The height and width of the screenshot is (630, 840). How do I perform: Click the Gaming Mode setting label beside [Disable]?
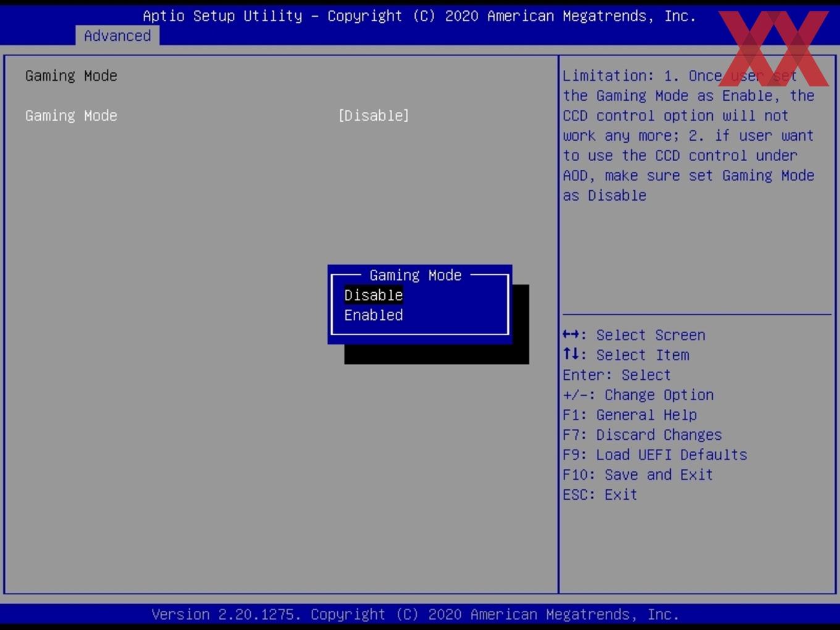pos(71,115)
